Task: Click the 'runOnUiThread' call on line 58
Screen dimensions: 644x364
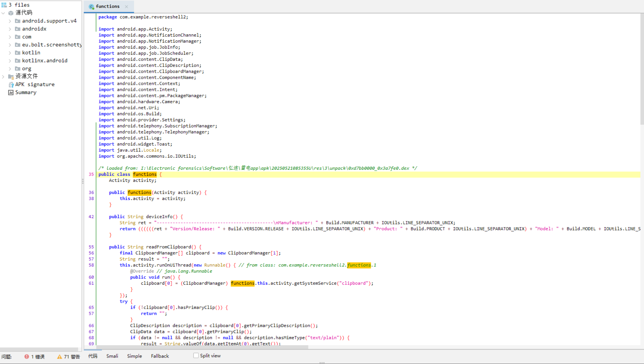Action: click(174, 265)
